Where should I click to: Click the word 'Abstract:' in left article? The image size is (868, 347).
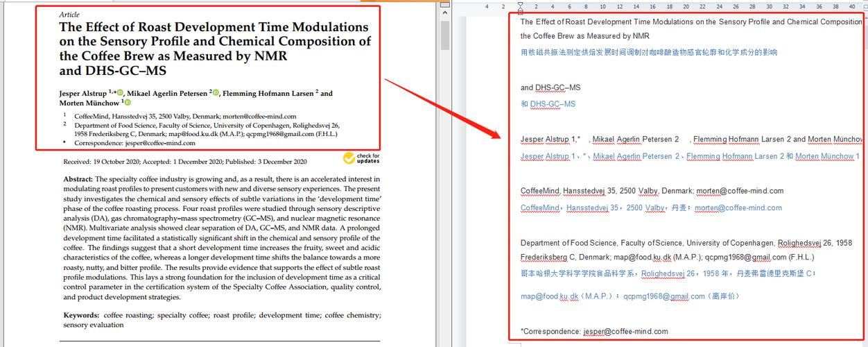pos(78,179)
